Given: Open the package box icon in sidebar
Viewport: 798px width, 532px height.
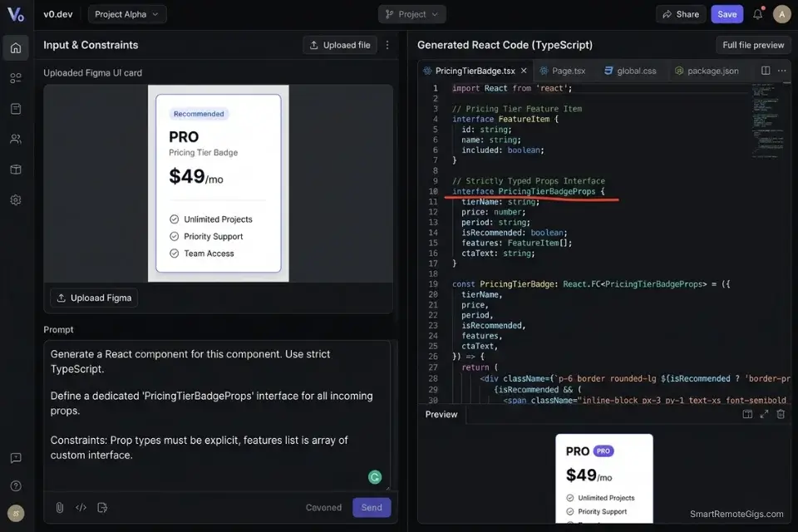Looking at the screenshot, I should click(16, 170).
